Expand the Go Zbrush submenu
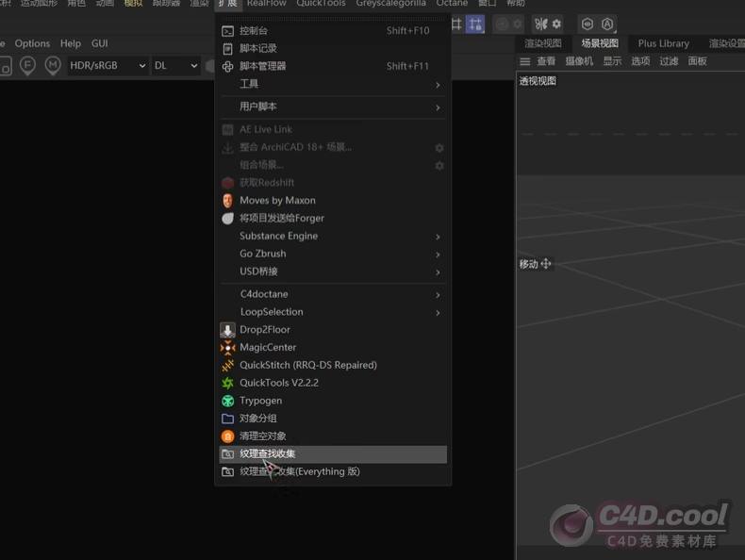The width and height of the screenshot is (745, 560). (x=333, y=255)
